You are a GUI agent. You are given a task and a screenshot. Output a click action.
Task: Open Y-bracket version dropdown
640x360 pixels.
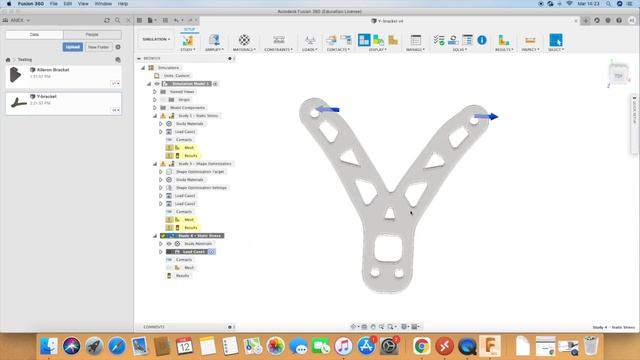pos(116,110)
